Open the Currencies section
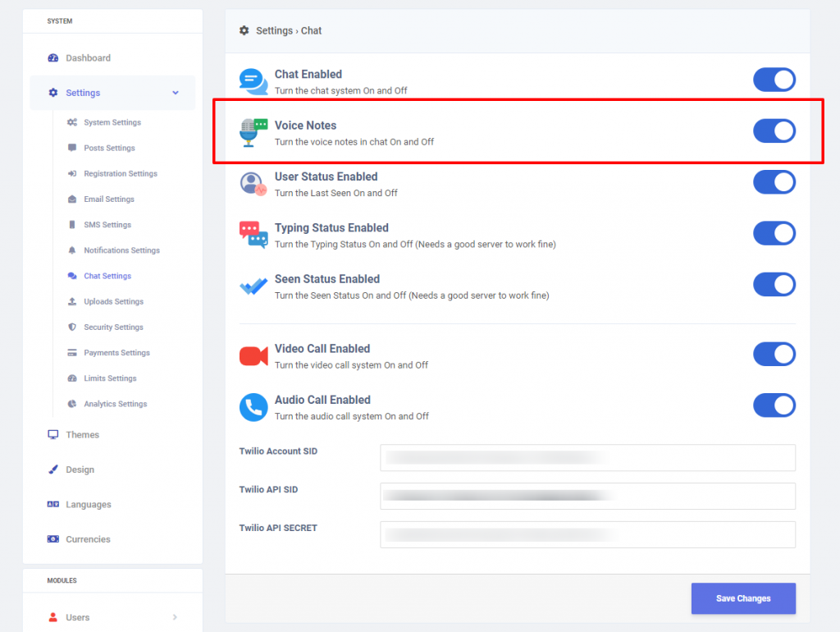 (x=88, y=539)
